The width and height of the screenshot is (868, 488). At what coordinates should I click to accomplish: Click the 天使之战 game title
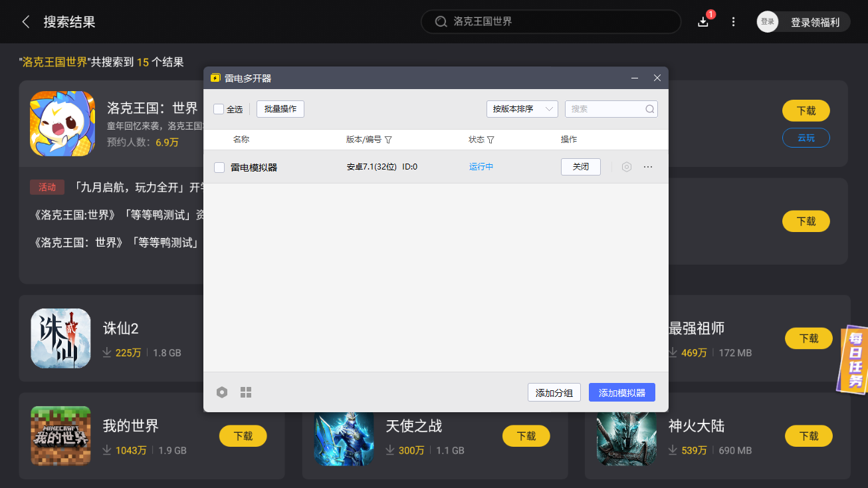pos(414,426)
